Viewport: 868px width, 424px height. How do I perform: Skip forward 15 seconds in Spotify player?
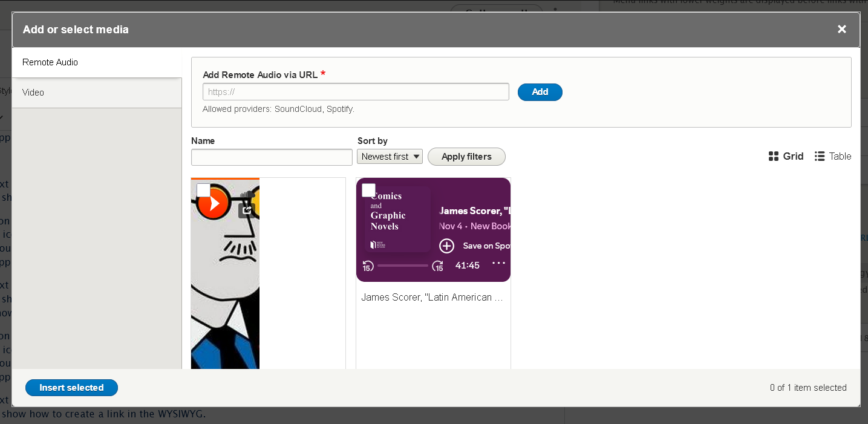tap(438, 266)
